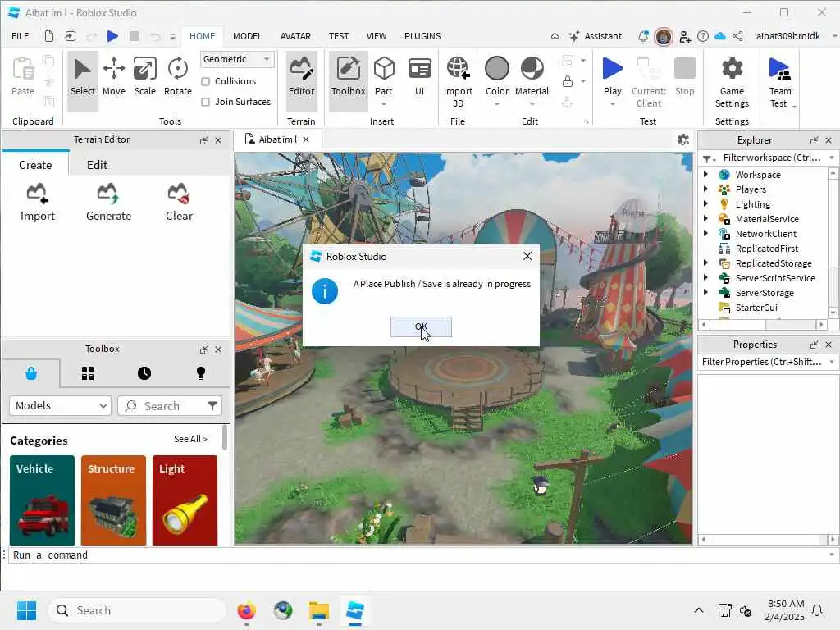
Task: Open viewport settings gear icon
Action: 682,139
